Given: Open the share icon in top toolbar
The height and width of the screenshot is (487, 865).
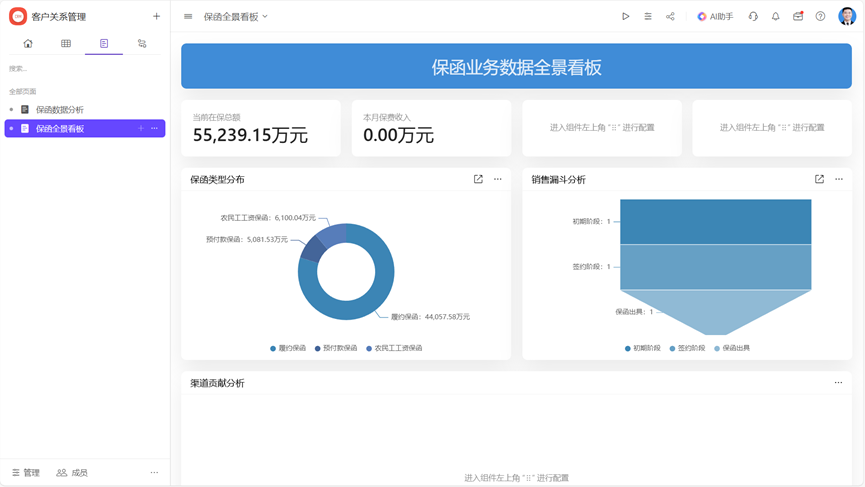Looking at the screenshot, I should click(670, 17).
